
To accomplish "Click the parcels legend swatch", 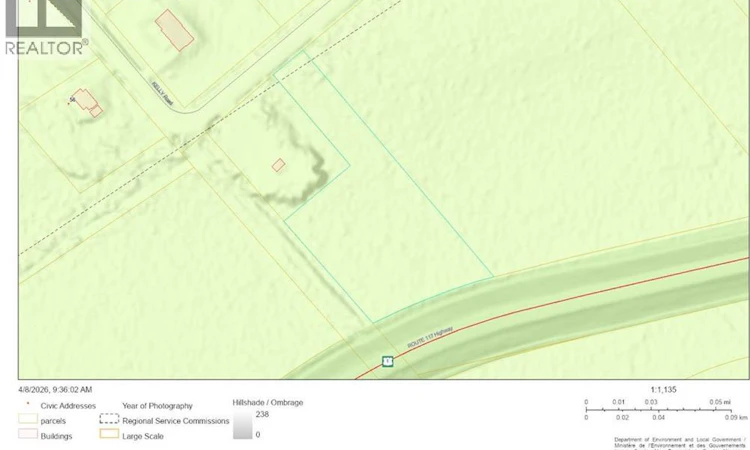I will (28, 419).
